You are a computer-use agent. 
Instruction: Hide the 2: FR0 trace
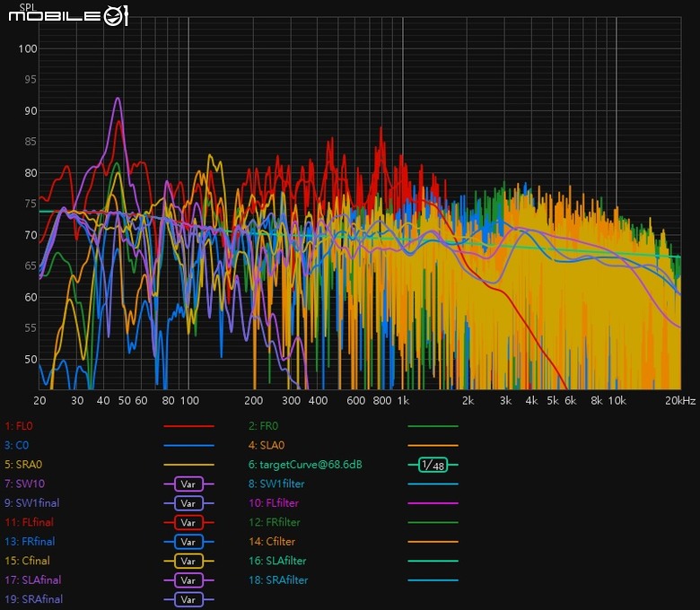(266, 427)
